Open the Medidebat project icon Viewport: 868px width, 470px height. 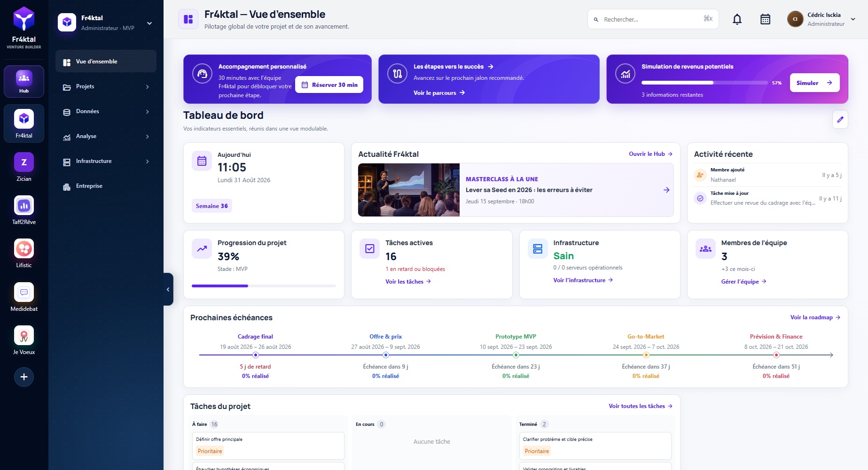click(24, 292)
